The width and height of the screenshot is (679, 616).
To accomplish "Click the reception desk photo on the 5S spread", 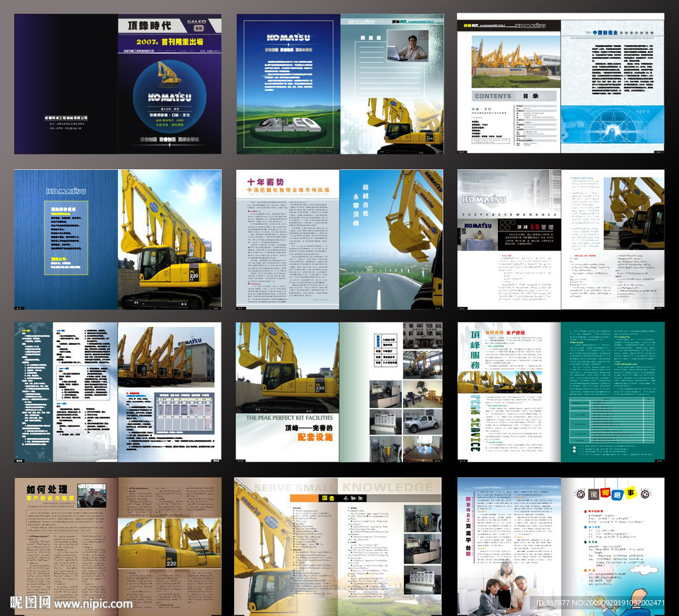I will pos(479,235).
